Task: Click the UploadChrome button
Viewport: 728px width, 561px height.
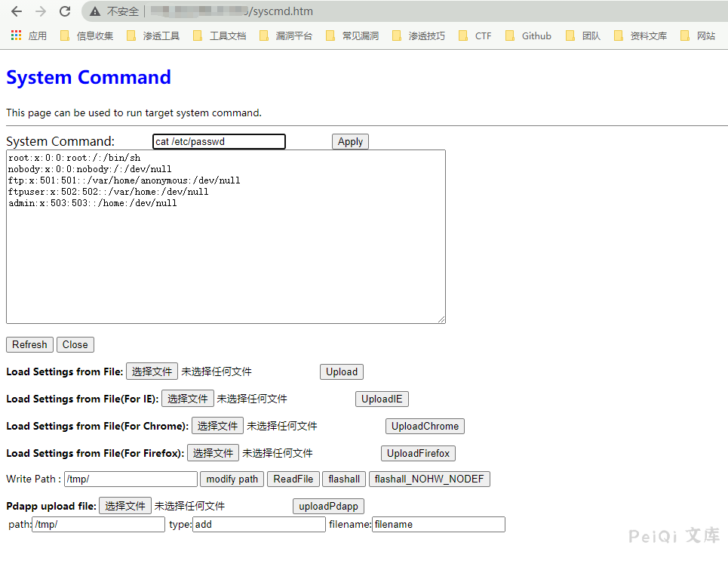Action: coord(425,426)
